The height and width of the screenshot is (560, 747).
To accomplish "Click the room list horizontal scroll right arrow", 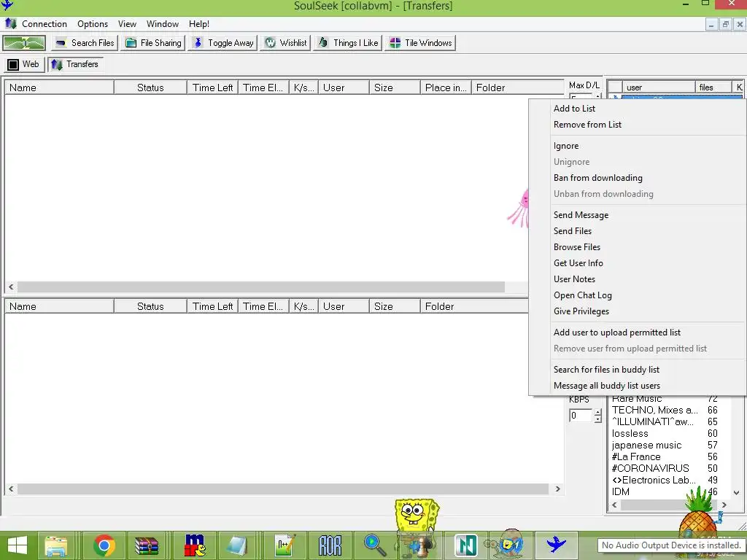I will coord(724,505).
